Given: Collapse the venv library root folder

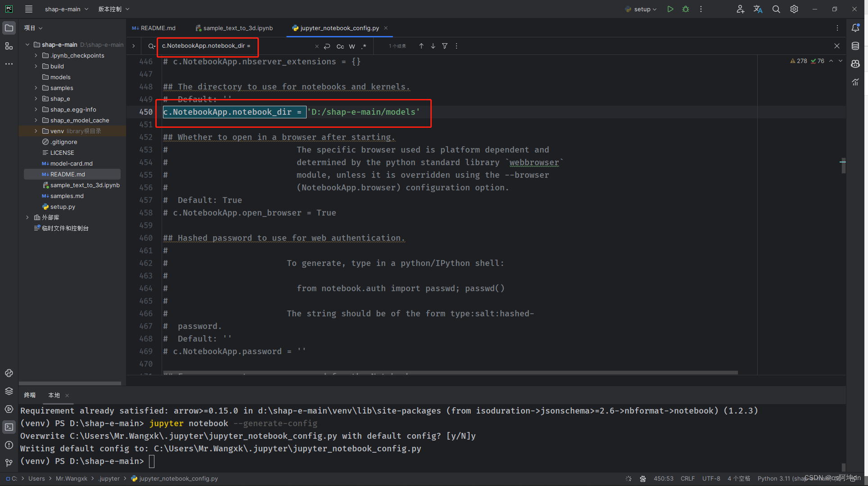Looking at the screenshot, I should pyautogui.click(x=36, y=131).
